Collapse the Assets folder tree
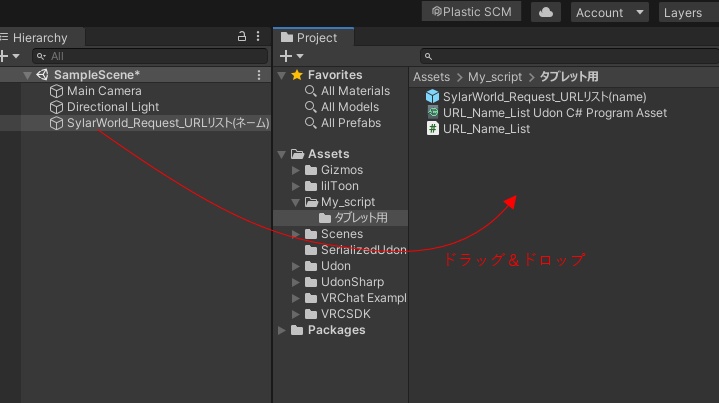719x403 pixels. (282, 154)
